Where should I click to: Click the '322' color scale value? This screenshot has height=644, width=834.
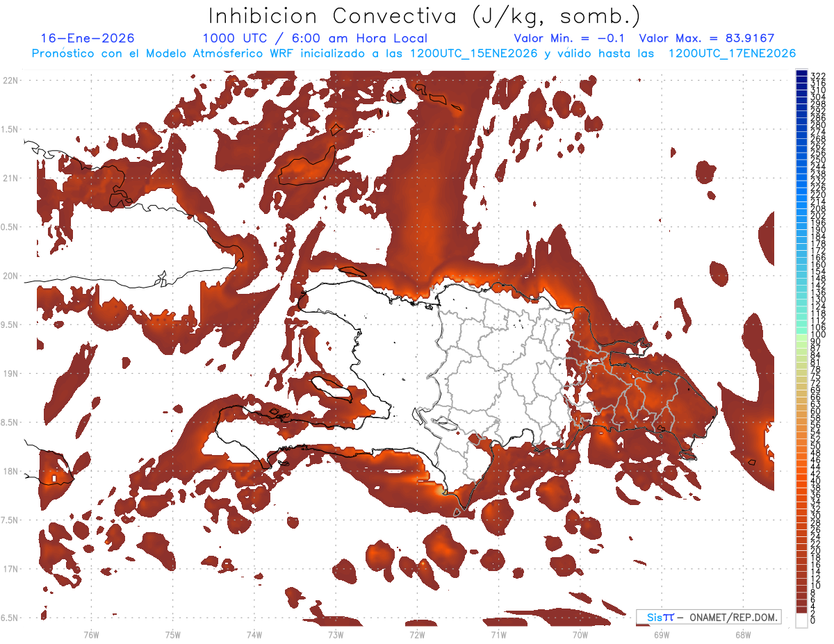817,76
